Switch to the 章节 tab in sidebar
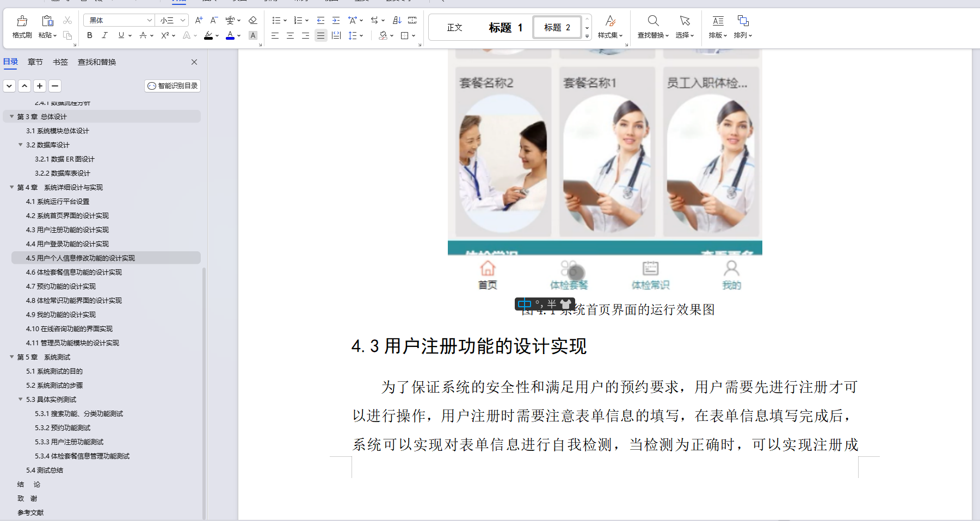980x521 pixels. pos(35,62)
